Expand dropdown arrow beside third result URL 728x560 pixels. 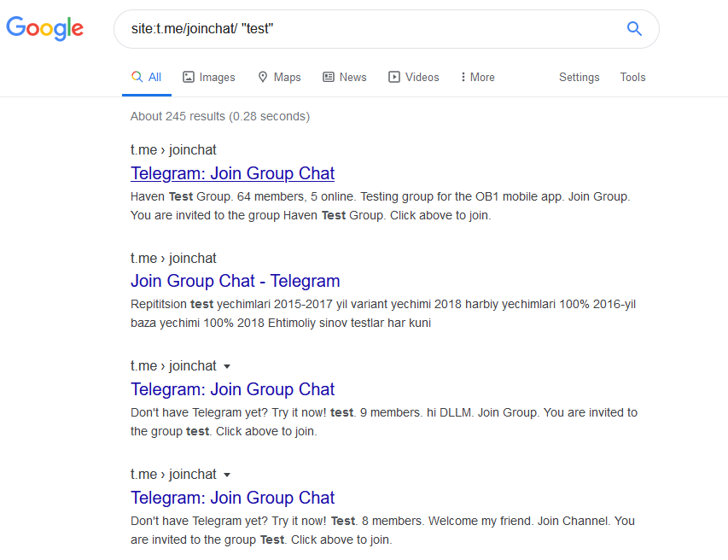227,366
